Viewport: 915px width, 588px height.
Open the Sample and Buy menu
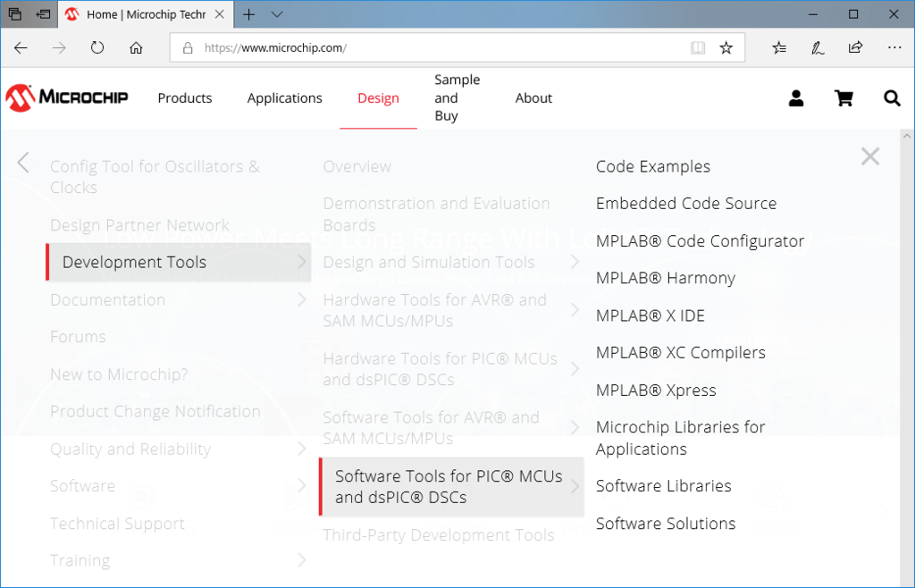tap(457, 98)
